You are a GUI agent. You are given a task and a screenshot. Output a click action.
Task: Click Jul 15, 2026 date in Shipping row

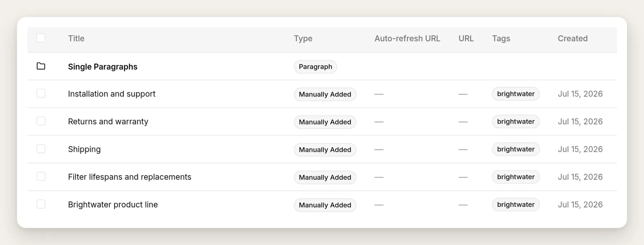click(x=580, y=149)
